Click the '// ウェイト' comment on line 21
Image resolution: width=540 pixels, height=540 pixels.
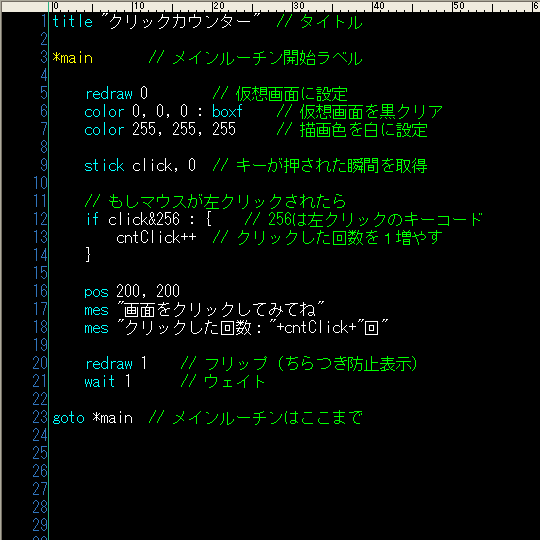[223, 382]
